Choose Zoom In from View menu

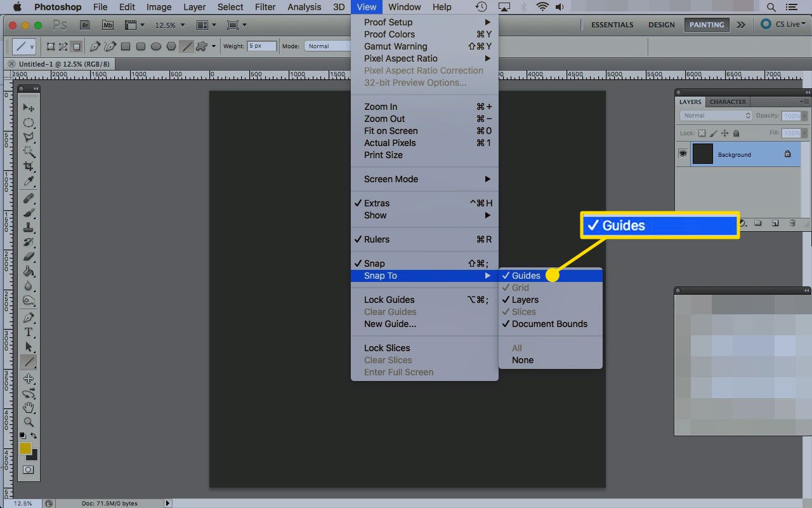coord(424,107)
